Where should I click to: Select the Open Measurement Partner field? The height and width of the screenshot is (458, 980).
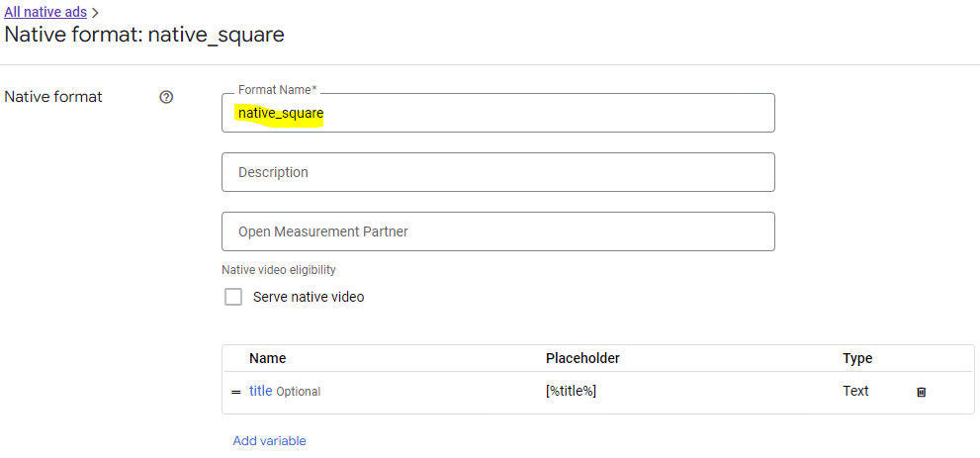coord(498,231)
